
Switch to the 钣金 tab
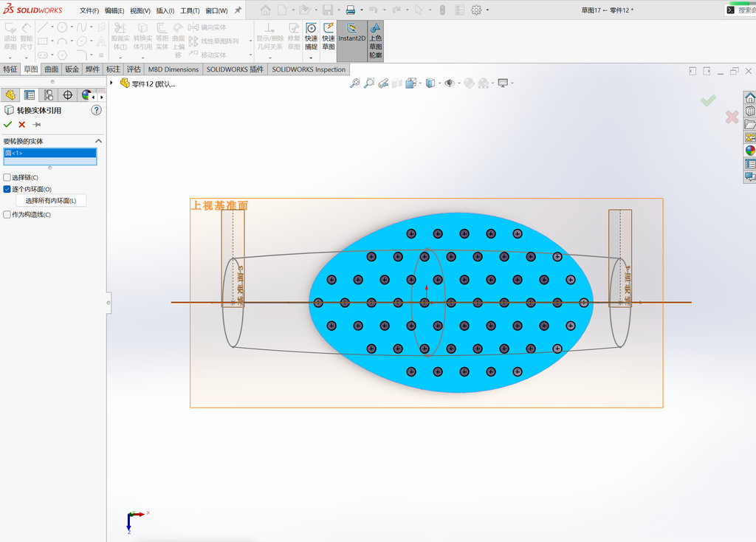point(72,69)
